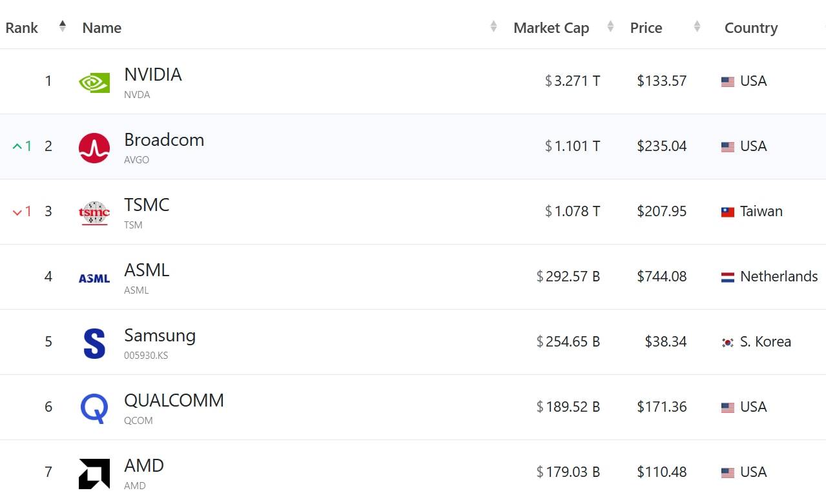
Task: Click the TSMC logo icon
Action: [x=94, y=213]
